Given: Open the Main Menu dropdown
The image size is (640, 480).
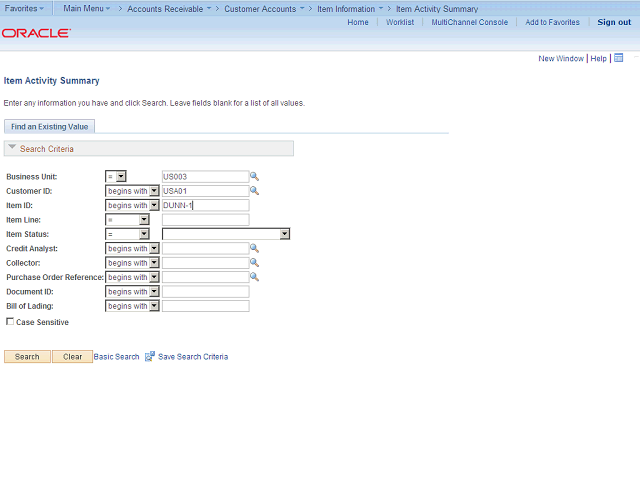Looking at the screenshot, I should click(x=87, y=8).
